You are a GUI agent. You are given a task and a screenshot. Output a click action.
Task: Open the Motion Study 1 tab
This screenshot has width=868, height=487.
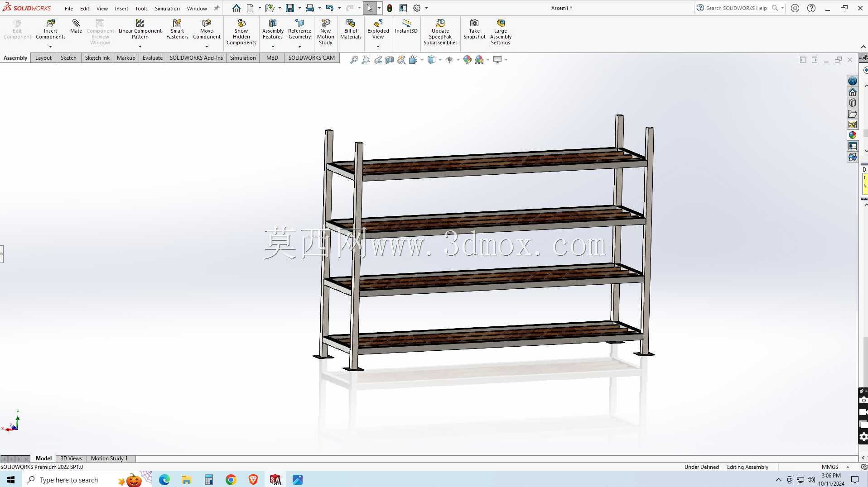click(x=109, y=458)
